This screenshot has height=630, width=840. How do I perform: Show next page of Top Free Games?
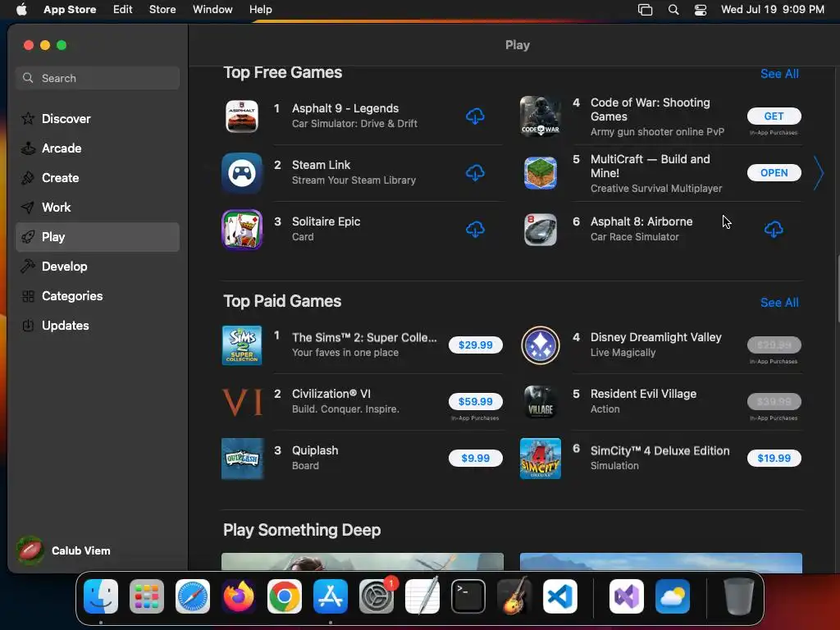point(818,173)
